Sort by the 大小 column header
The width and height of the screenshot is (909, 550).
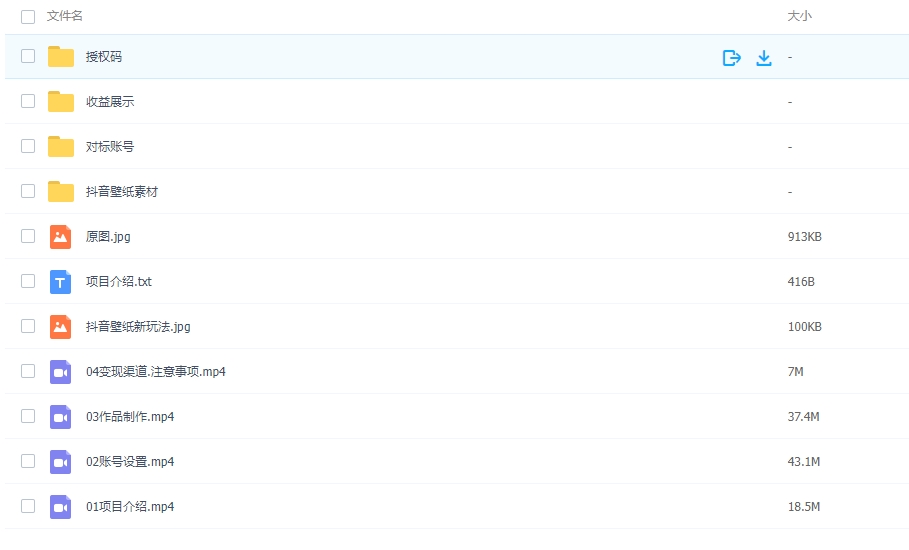(799, 16)
